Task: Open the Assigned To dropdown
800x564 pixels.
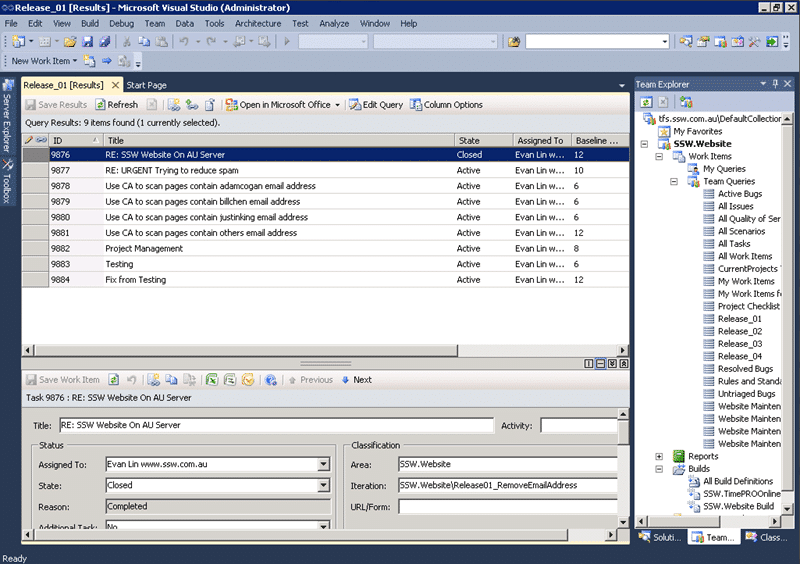Action: [323, 464]
